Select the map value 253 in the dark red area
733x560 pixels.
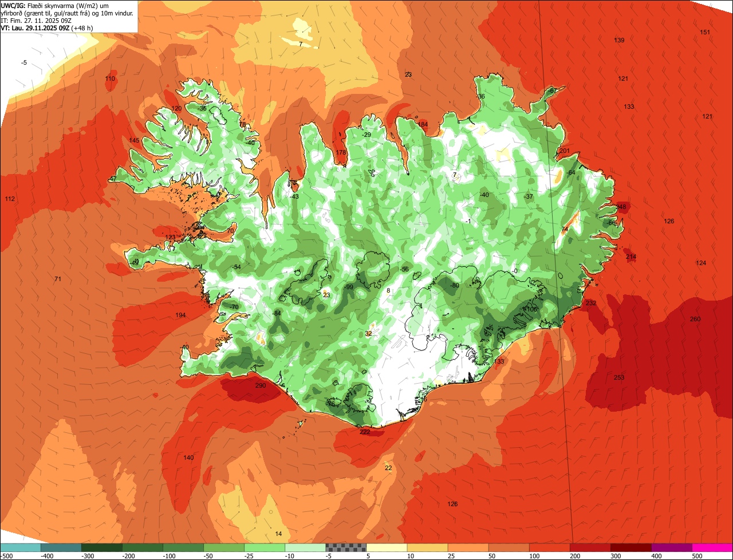pyautogui.click(x=619, y=377)
